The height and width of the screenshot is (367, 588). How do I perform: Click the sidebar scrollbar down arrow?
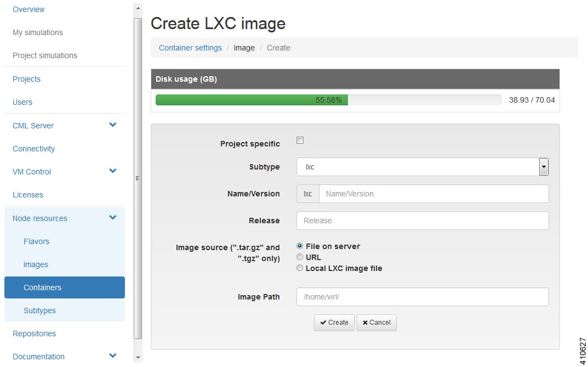tap(138, 358)
